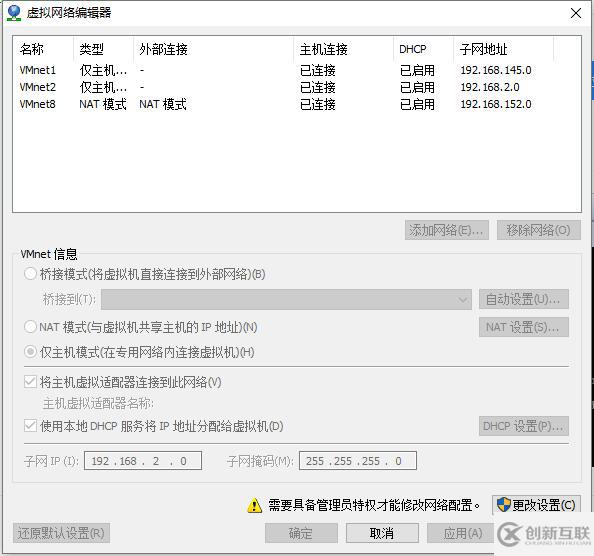Image resolution: width=594 pixels, height=556 pixels.
Task: Click subnet address 192.168.152.0
Action: click(496, 104)
